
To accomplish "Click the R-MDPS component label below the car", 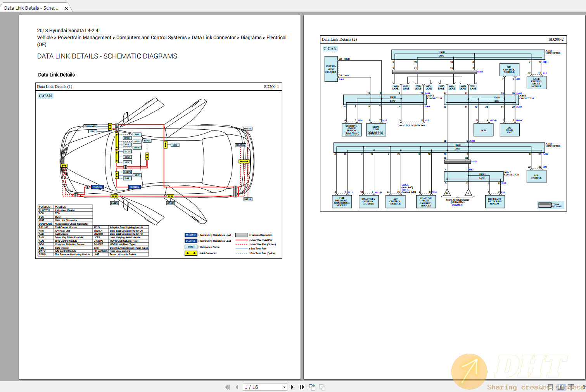I will pos(114,203).
